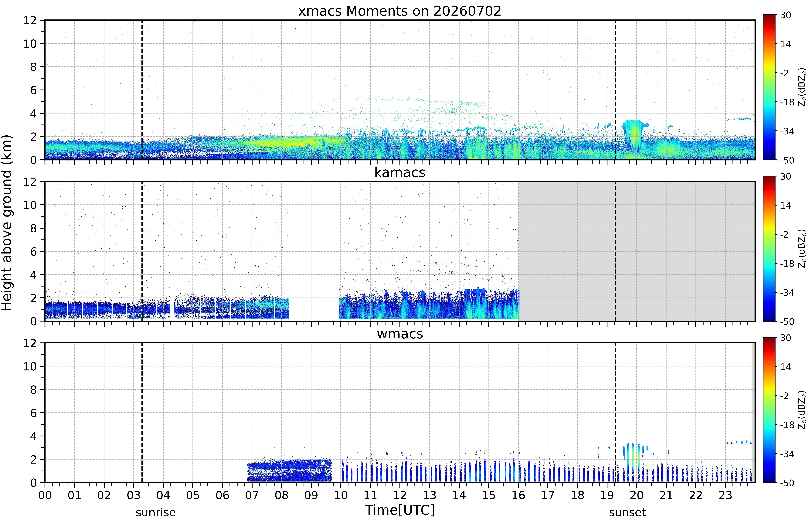Viewport: 812px width, 524px height.
Task: Click the "14" value on kamacs colorbar
Action: pos(785,206)
